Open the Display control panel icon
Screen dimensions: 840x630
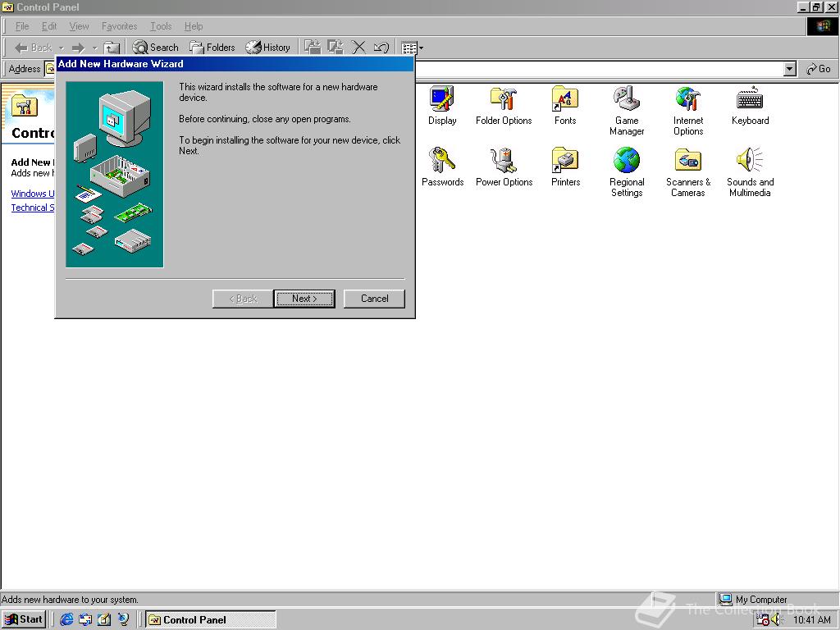442,106
